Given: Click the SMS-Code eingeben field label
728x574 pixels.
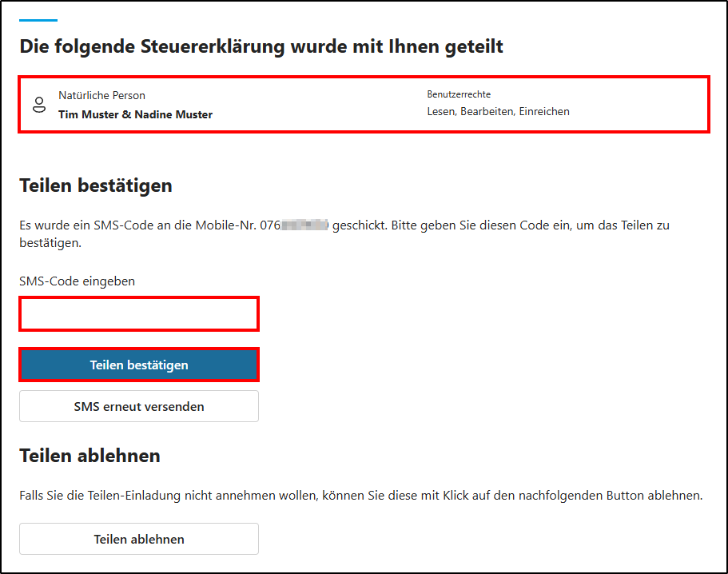Looking at the screenshot, I should (x=78, y=281).
